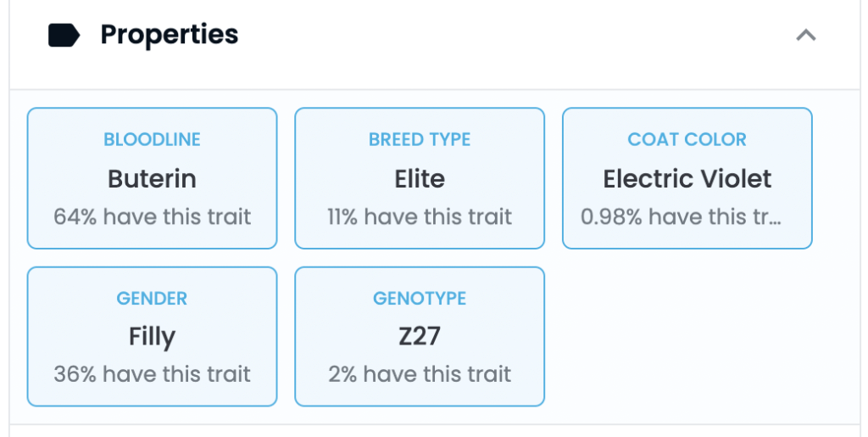
Task: Click the COAT COLOR label
Action: (687, 139)
